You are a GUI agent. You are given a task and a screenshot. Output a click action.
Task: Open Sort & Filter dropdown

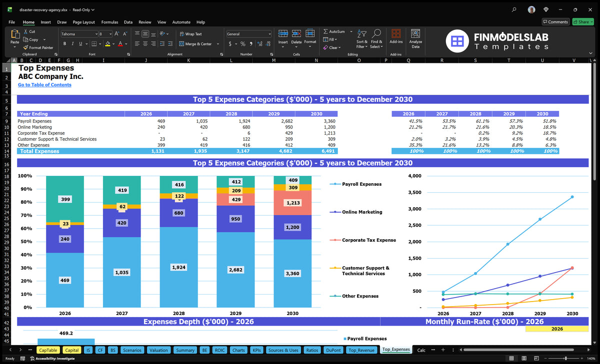(x=362, y=38)
